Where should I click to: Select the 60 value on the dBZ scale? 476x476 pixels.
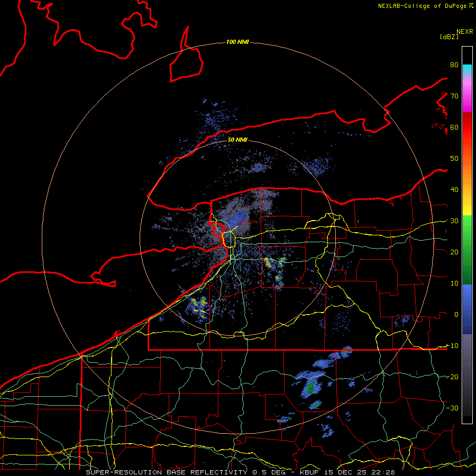pyautogui.click(x=454, y=127)
